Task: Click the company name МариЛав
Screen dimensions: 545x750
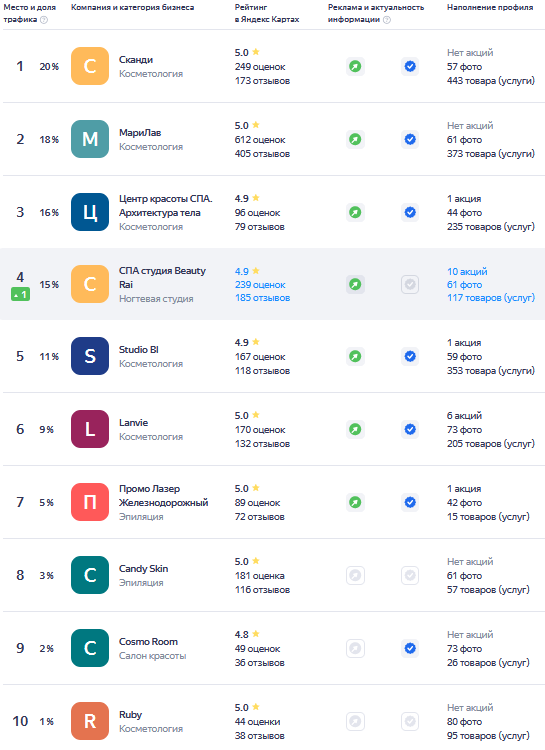Action: (x=140, y=132)
